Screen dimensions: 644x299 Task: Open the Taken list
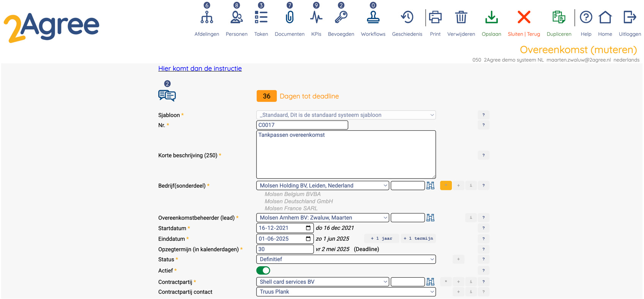[x=261, y=18]
